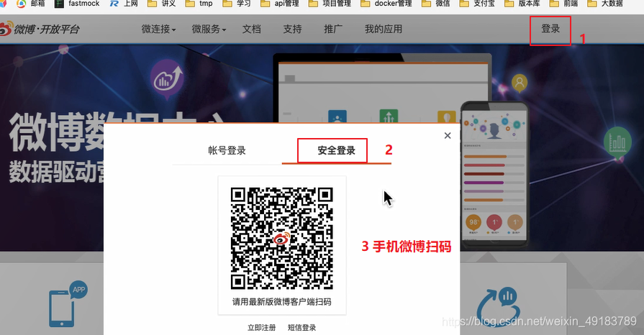Open the 微信 bookmarks folder
Viewport: 644px width, 335px height.
[x=436, y=4]
